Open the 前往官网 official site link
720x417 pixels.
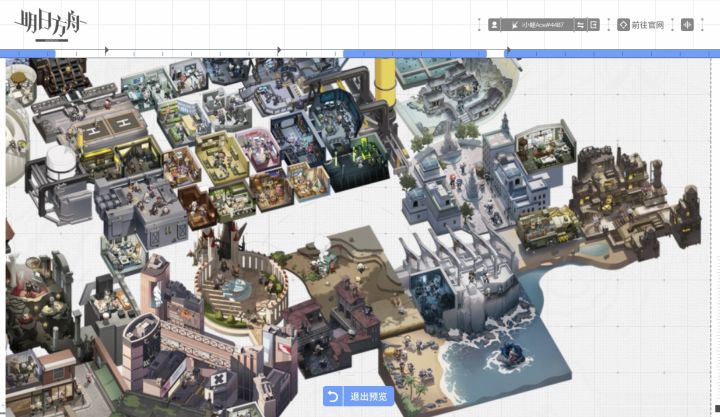tap(647, 25)
